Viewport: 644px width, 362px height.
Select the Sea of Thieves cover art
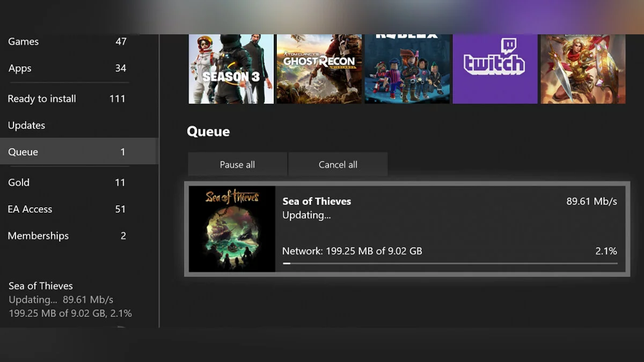pos(232,229)
